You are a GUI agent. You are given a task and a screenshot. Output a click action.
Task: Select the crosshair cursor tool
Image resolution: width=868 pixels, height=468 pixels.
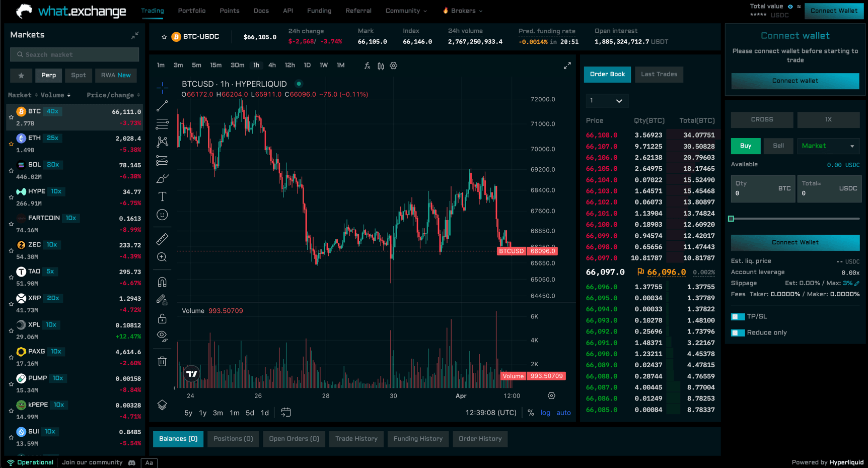[x=162, y=88]
